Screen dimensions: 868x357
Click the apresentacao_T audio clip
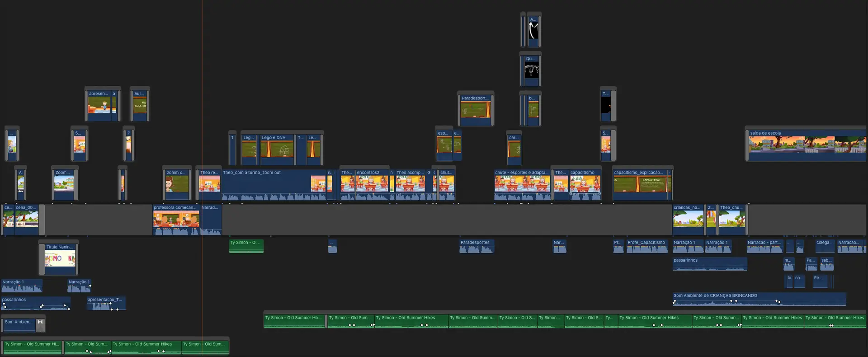(x=106, y=303)
